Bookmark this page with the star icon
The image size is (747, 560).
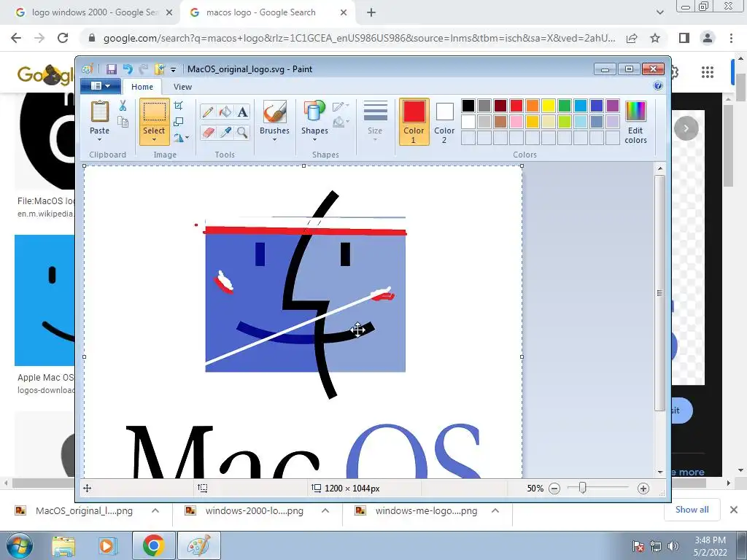point(655,38)
